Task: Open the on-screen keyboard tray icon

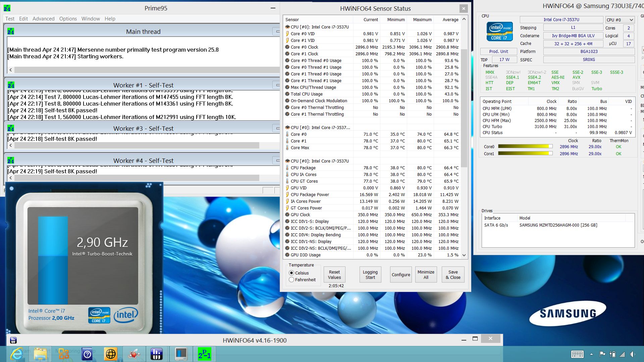Action: pyautogui.click(x=577, y=354)
